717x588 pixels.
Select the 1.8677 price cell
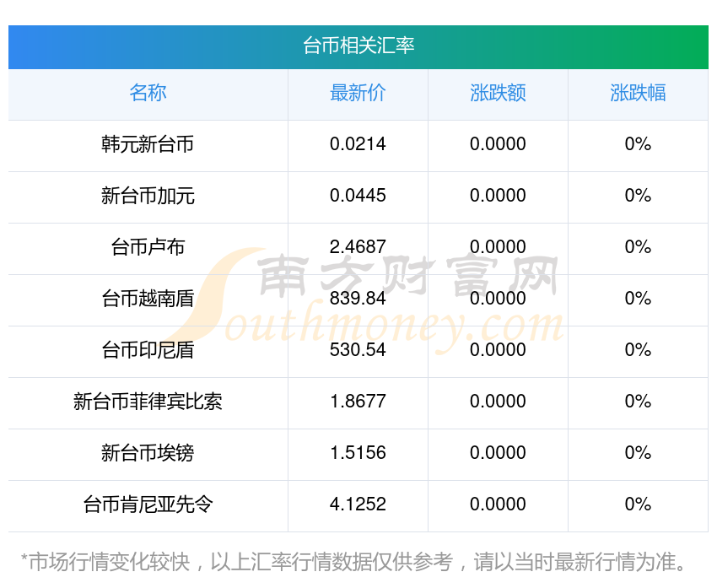358,402
